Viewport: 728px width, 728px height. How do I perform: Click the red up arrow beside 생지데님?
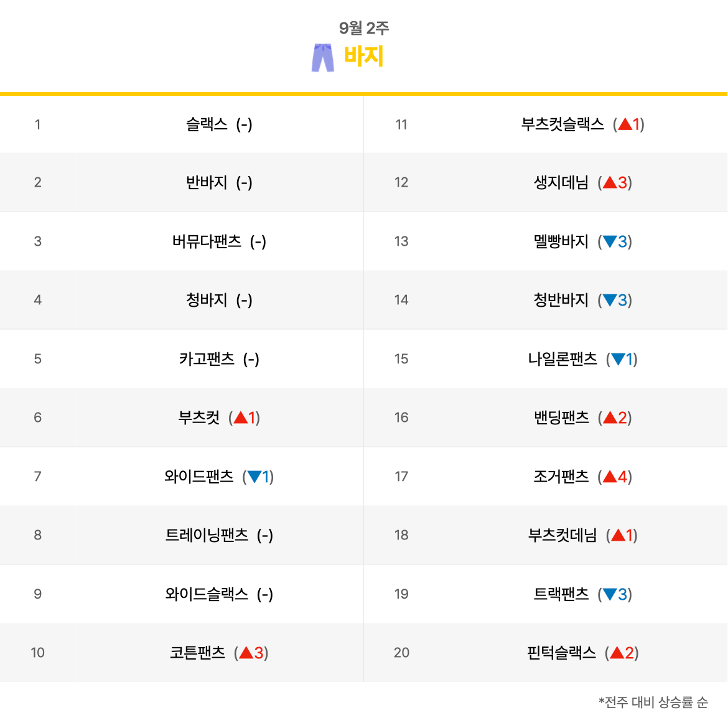click(610, 182)
